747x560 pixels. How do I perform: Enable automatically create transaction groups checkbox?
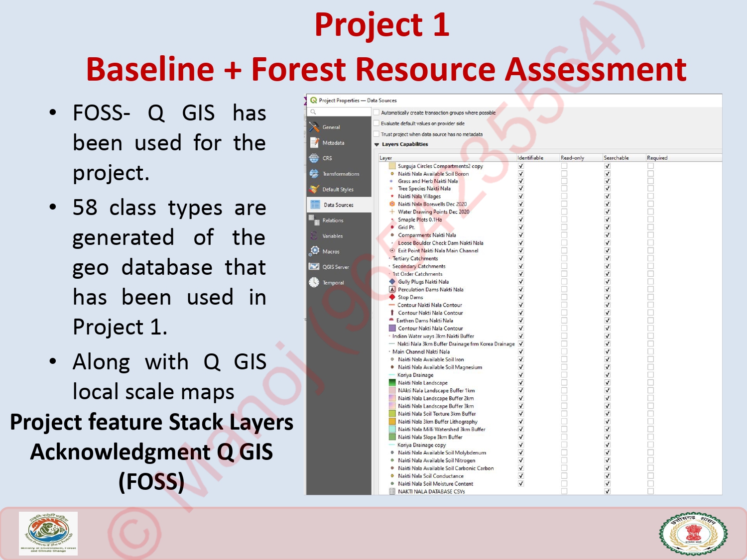(376, 112)
